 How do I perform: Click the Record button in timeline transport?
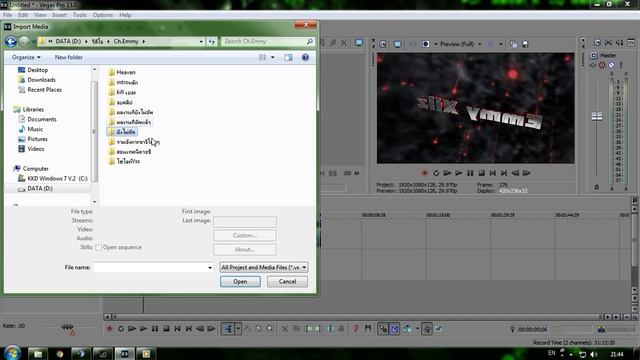[x=109, y=329]
